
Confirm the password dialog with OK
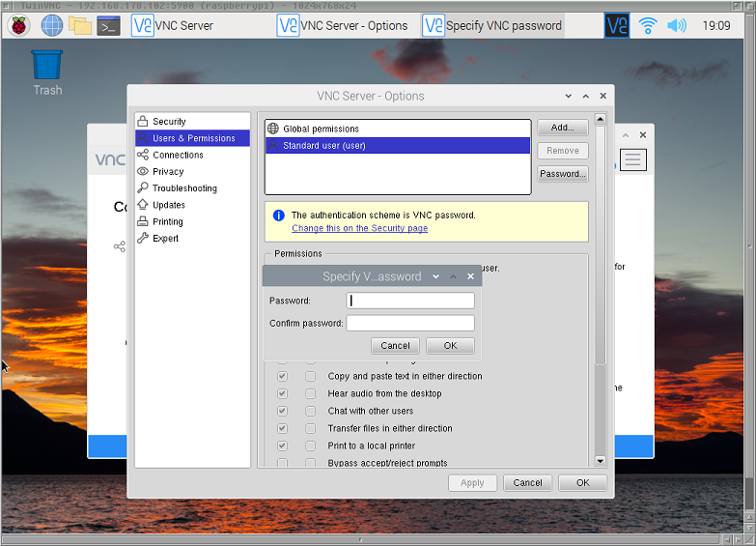(450, 346)
